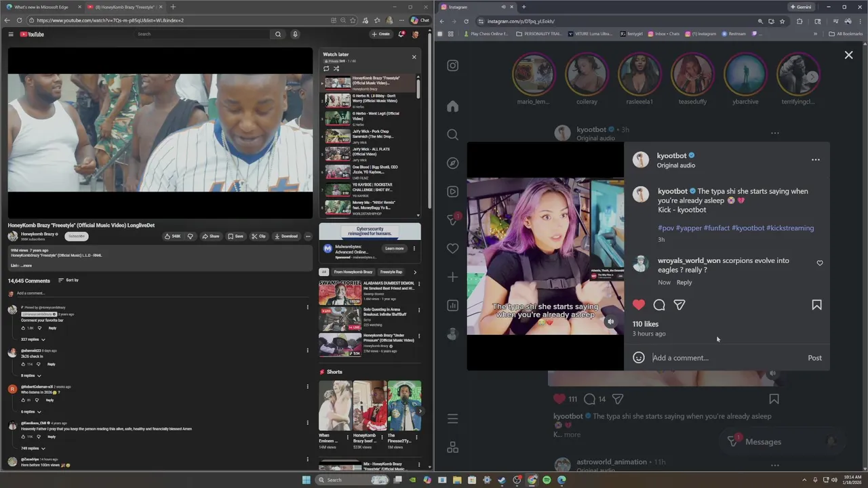868x488 pixels.
Task: Save the YouTube video to playlist
Action: [235, 236]
